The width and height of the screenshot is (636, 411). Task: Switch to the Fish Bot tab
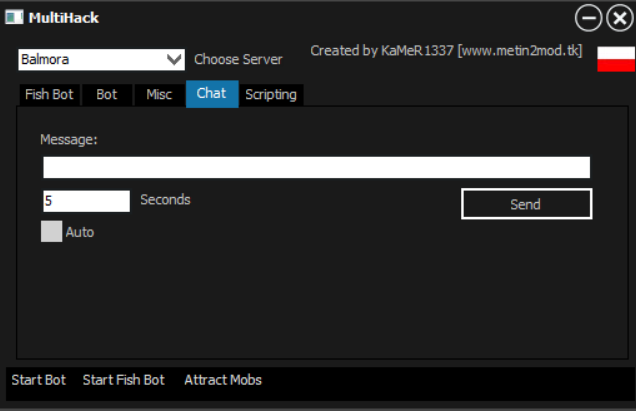point(49,95)
